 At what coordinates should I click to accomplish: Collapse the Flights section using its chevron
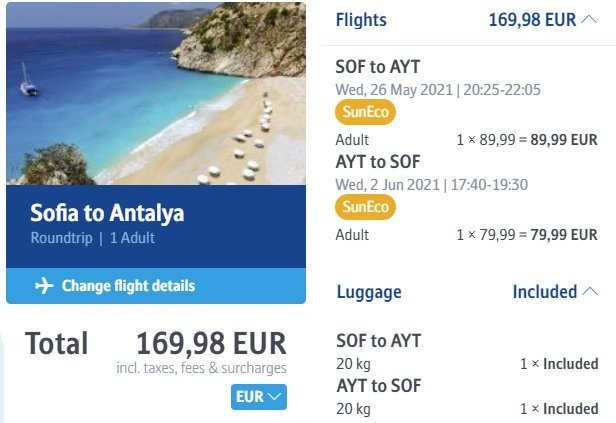point(590,20)
